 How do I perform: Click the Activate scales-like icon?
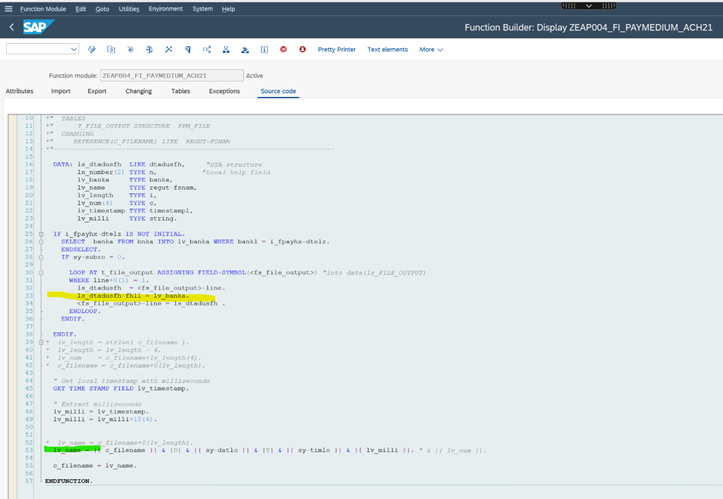point(149,49)
